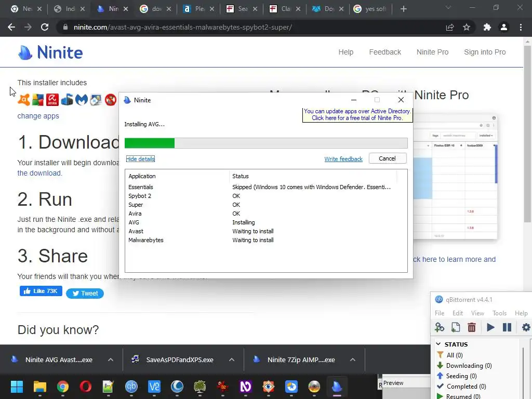Go back in Chrome browser
Screen dimensions: 532x399
[x=11, y=27]
